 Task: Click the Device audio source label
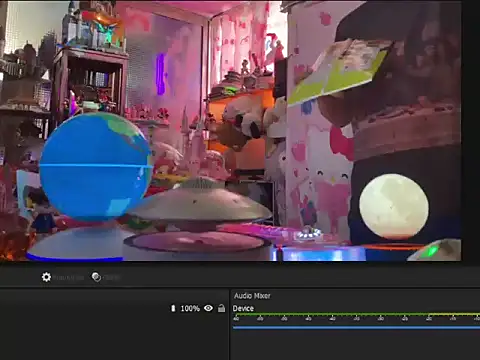(243, 308)
